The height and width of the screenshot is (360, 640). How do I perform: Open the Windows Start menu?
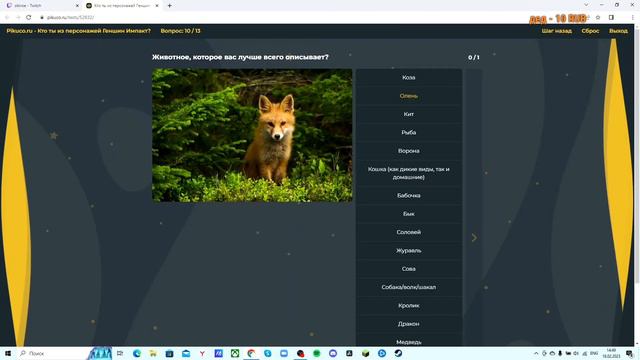[7, 353]
